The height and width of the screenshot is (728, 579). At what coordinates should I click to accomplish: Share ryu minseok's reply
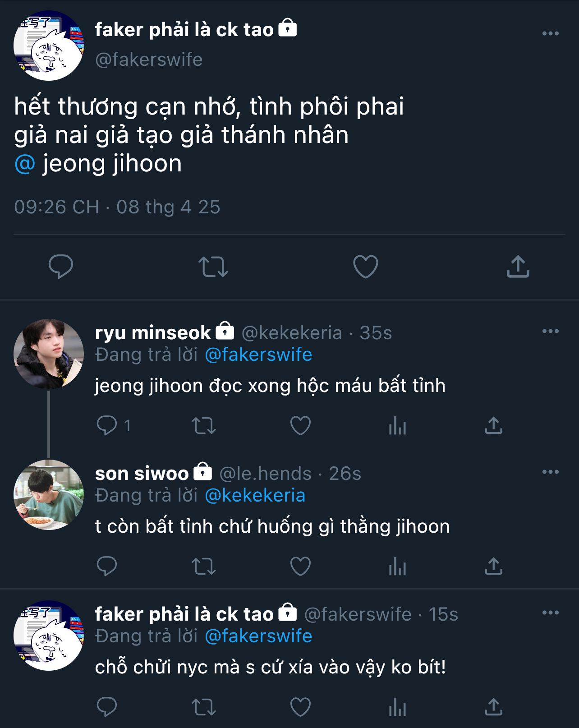(x=493, y=425)
